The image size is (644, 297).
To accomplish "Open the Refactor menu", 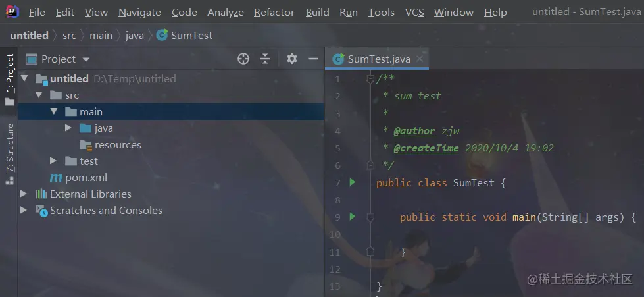I will (274, 13).
